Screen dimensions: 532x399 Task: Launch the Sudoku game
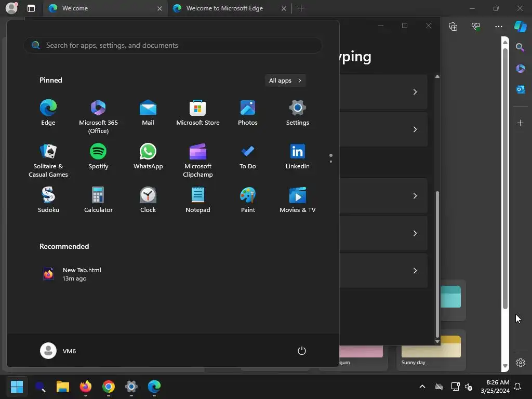[48, 200]
